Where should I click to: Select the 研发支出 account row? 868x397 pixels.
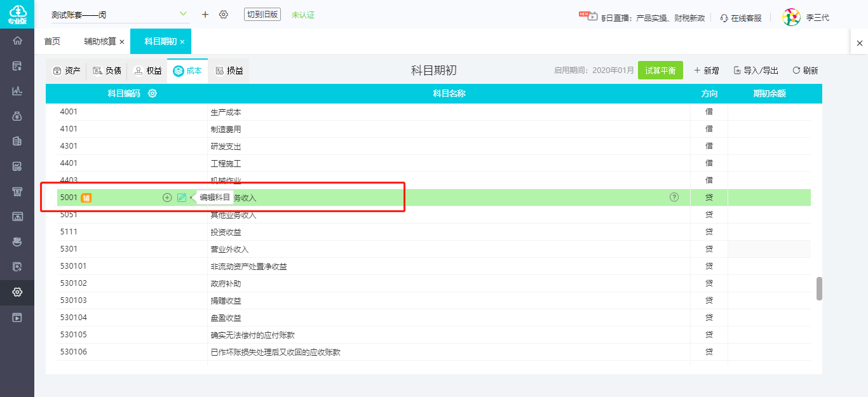434,146
